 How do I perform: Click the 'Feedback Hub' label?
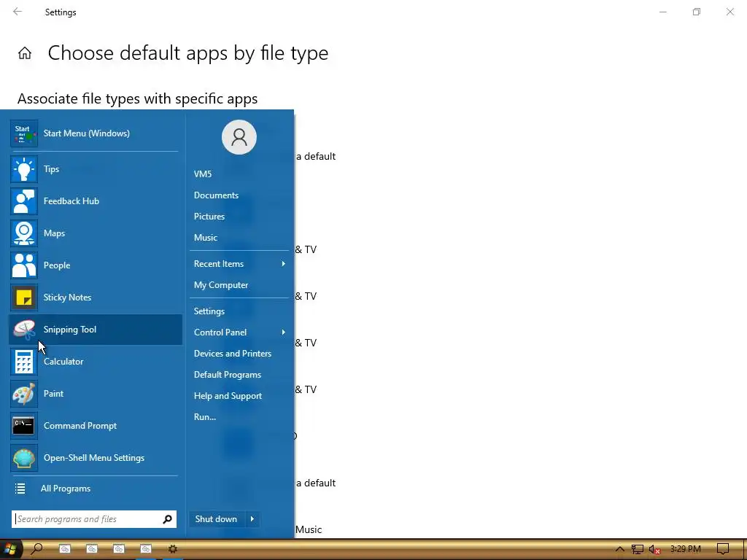(x=71, y=201)
